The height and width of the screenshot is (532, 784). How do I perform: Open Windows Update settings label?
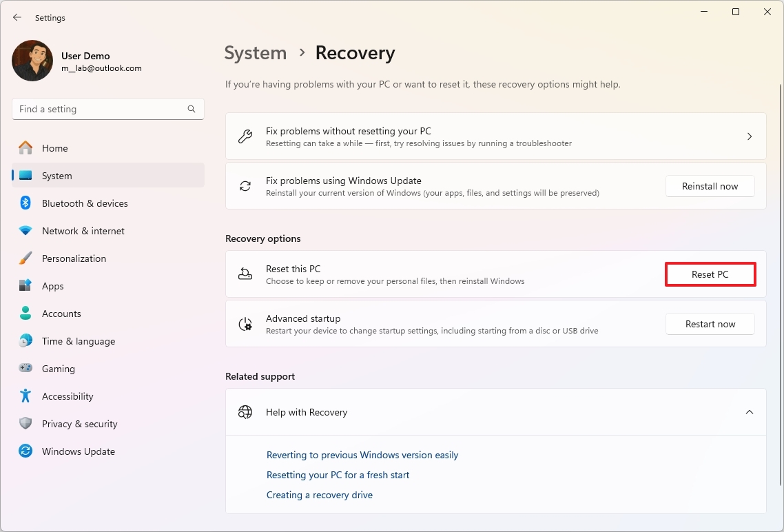click(79, 451)
